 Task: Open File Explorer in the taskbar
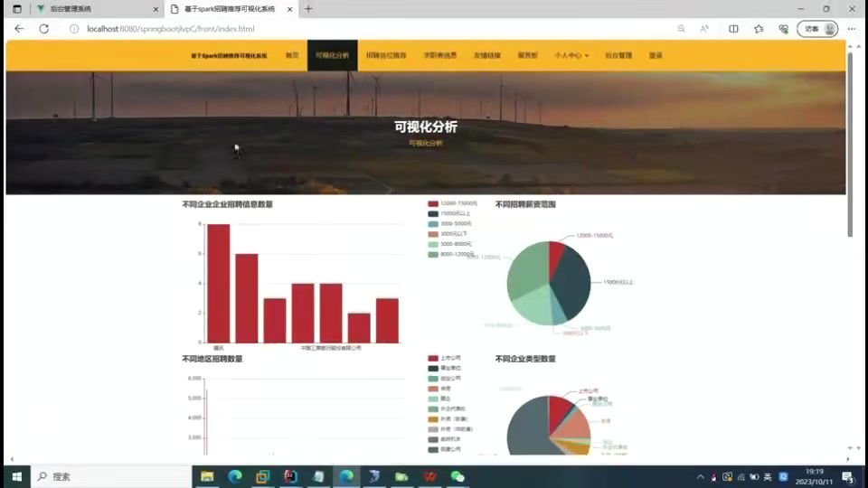(207, 476)
